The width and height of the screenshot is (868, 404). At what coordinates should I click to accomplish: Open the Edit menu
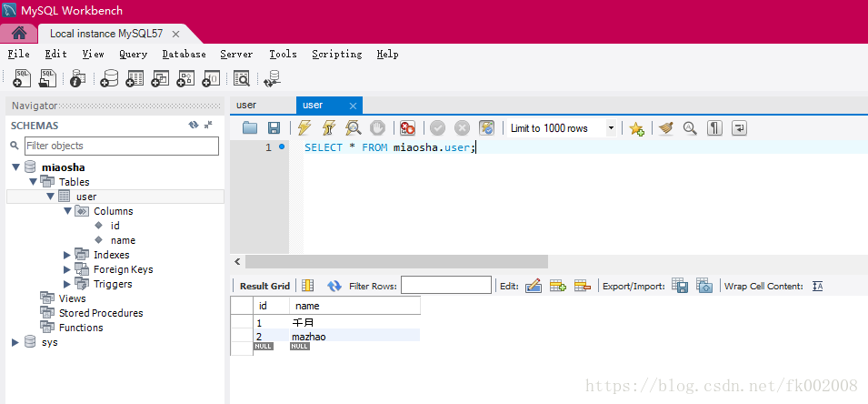point(56,54)
